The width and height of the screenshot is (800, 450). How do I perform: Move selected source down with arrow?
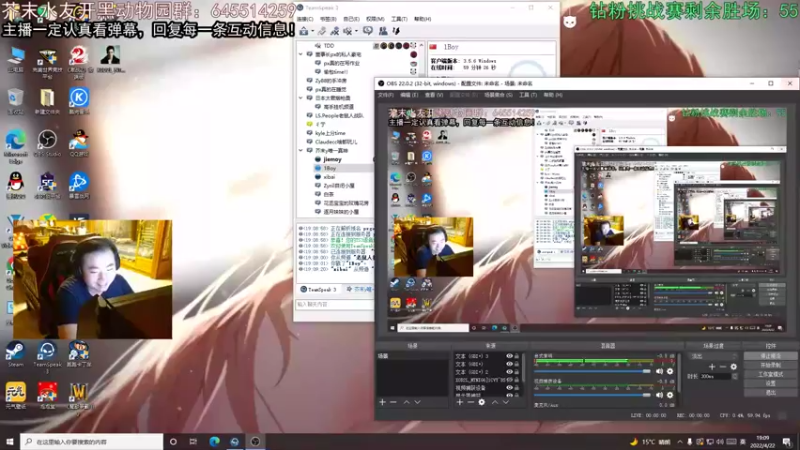pyautogui.click(x=506, y=403)
